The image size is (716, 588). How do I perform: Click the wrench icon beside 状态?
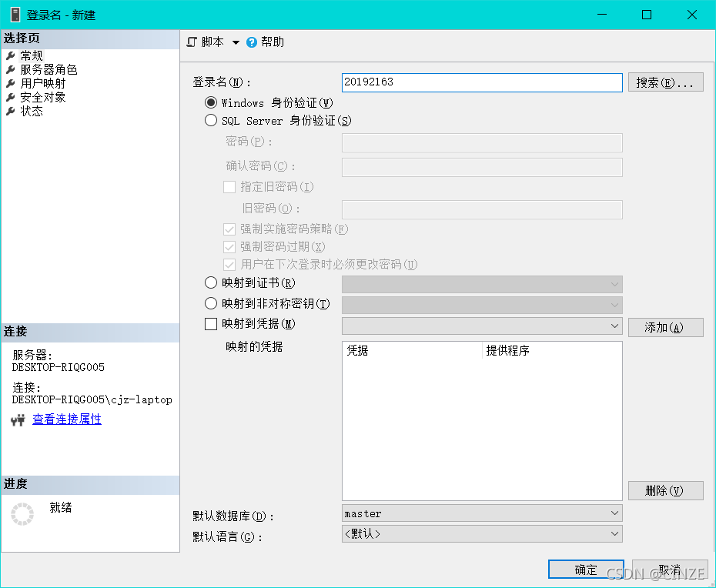point(11,111)
